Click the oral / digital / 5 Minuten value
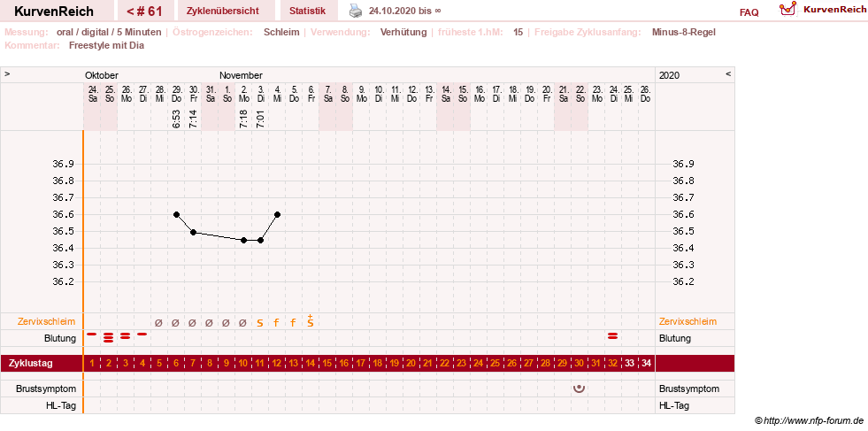 point(109,32)
